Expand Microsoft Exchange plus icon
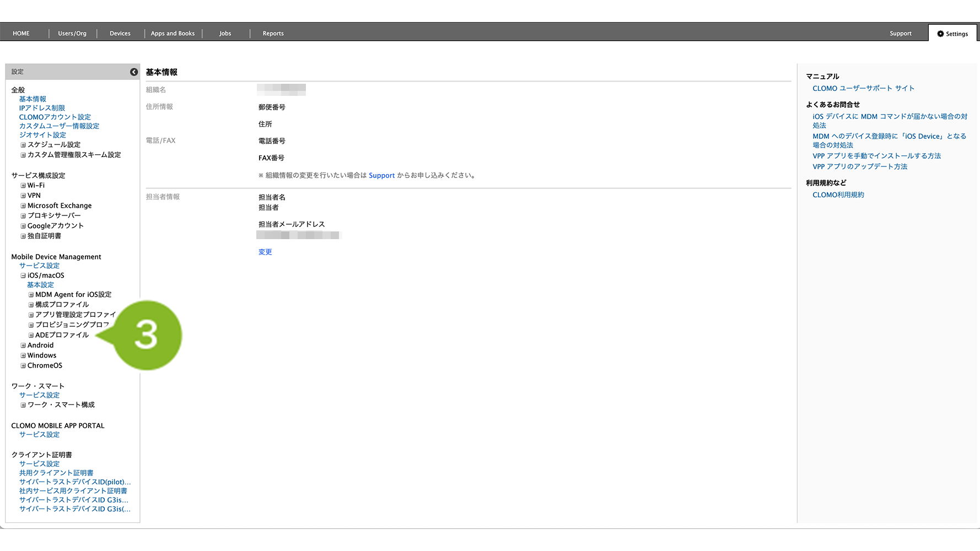The width and height of the screenshot is (980, 551). coord(23,206)
